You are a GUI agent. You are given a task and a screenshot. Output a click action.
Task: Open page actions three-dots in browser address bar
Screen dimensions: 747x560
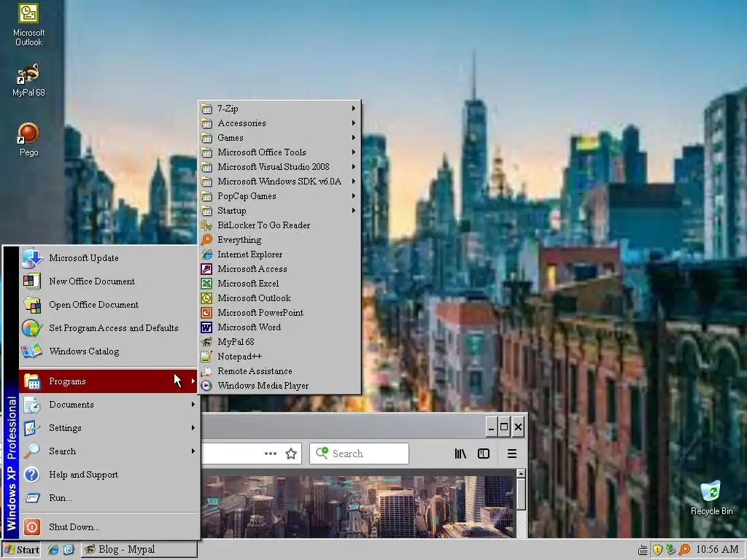coord(271,454)
